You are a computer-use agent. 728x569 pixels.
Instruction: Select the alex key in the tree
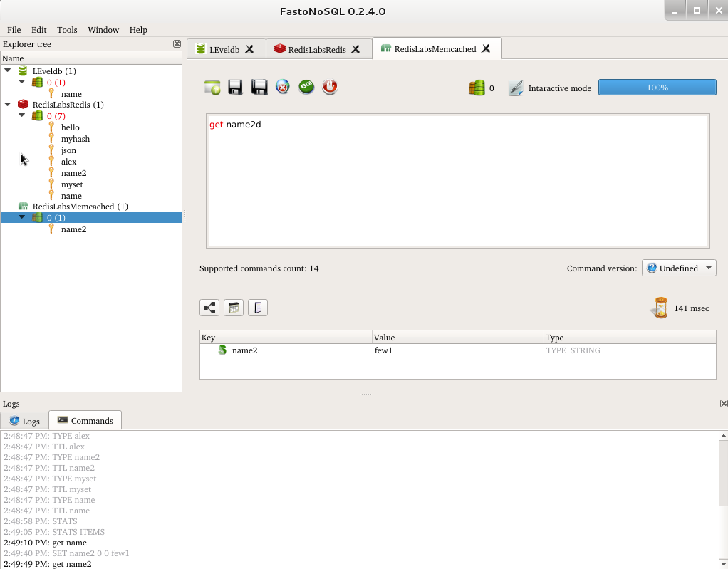(x=68, y=162)
